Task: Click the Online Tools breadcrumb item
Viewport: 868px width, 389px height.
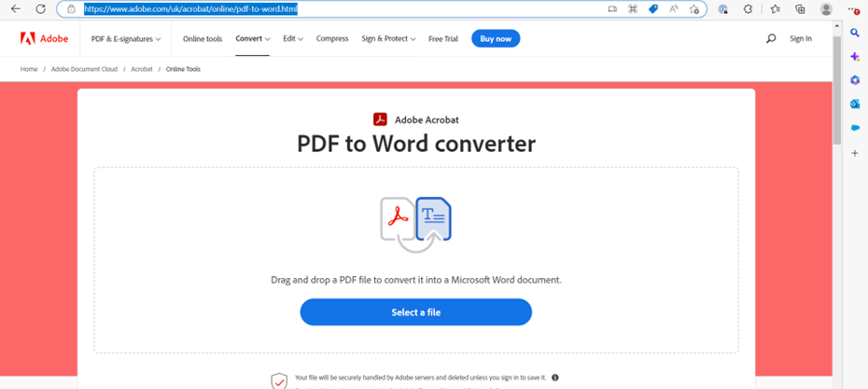Action: point(183,69)
